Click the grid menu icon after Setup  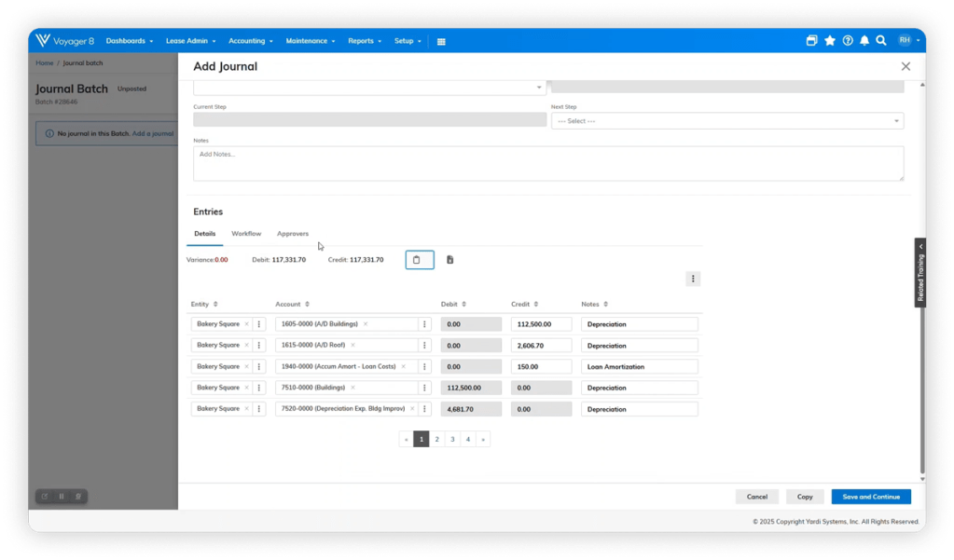(441, 41)
